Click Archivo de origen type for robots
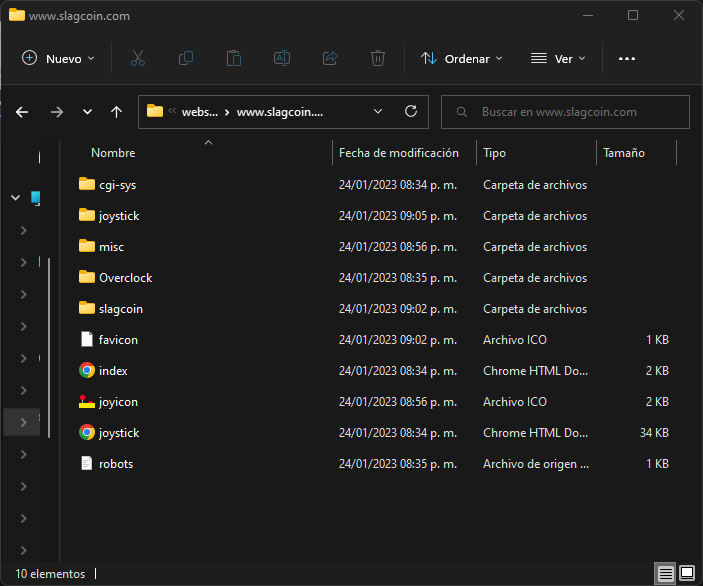The image size is (703, 586). (536, 464)
